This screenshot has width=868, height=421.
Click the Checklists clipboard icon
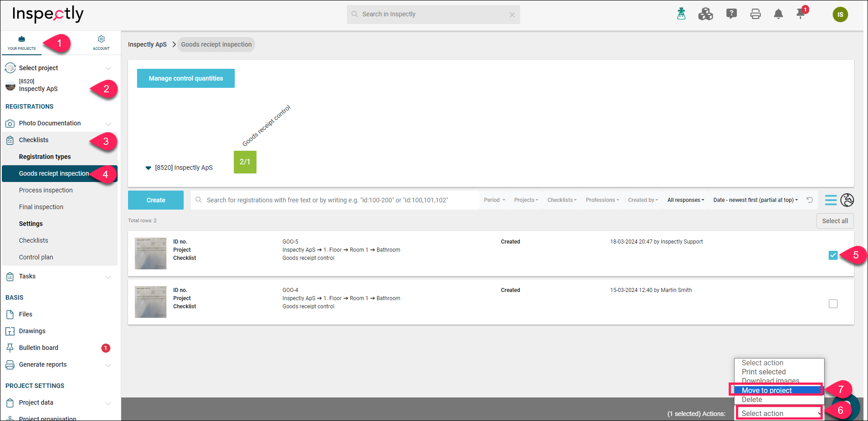[10, 140]
